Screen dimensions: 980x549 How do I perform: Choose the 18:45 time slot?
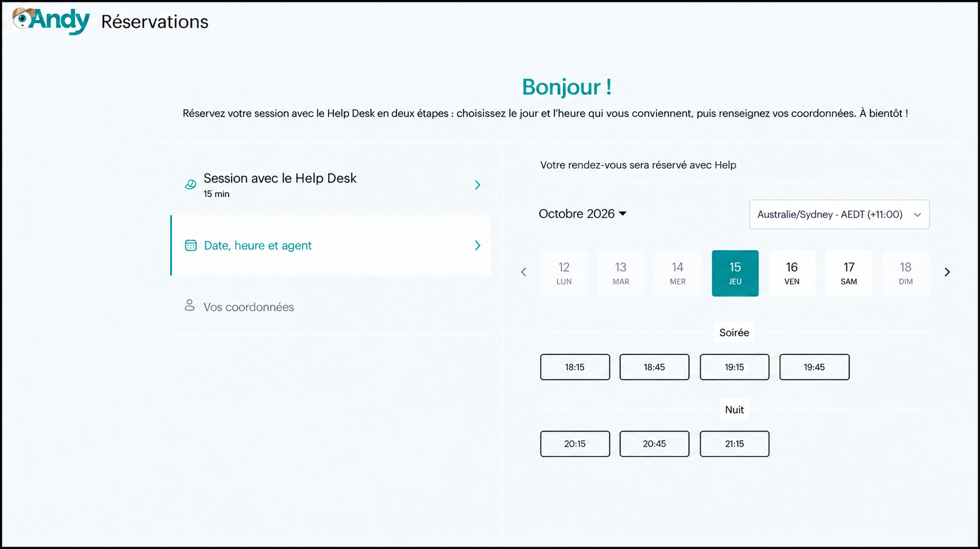click(x=654, y=367)
